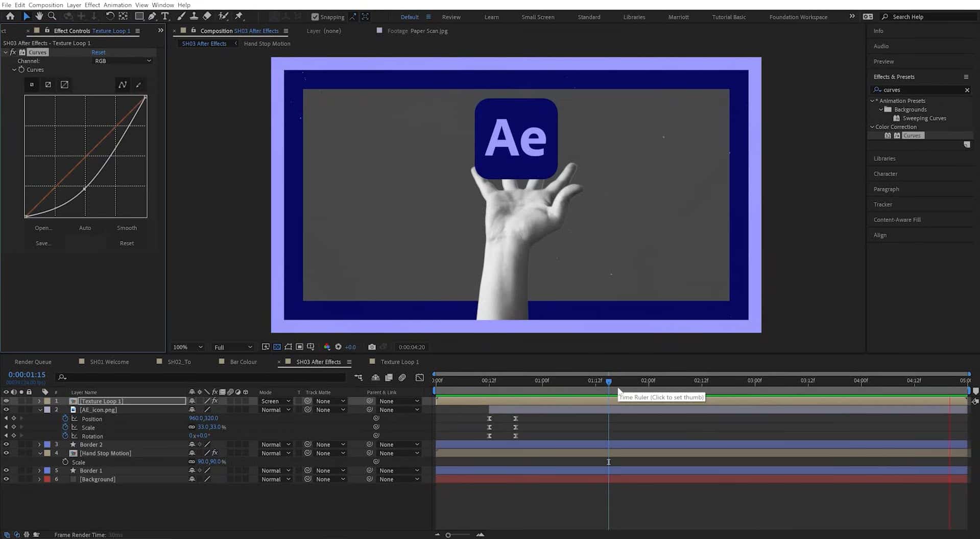
Task: Open the Effect menu
Action: point(92,5)
